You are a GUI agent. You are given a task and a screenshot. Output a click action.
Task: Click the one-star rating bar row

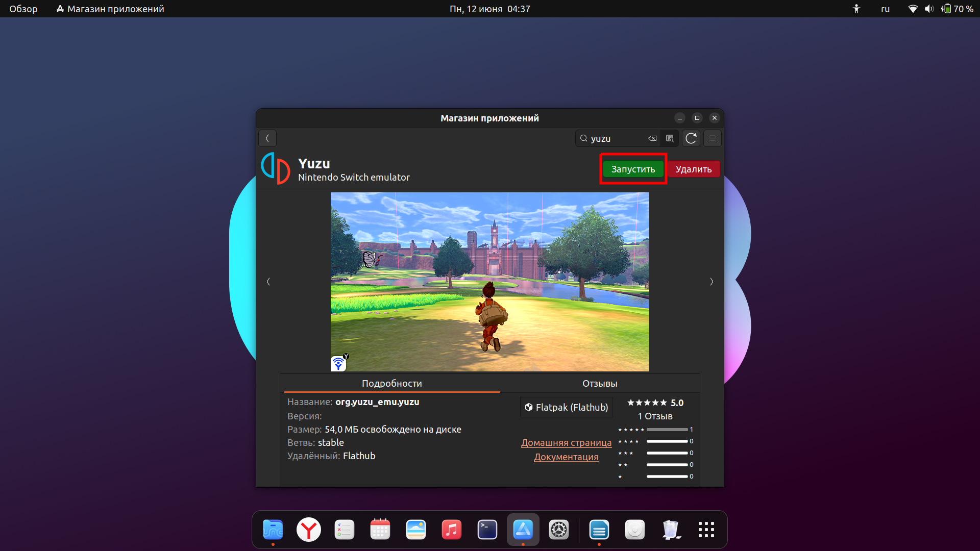(x=656, y=477)
